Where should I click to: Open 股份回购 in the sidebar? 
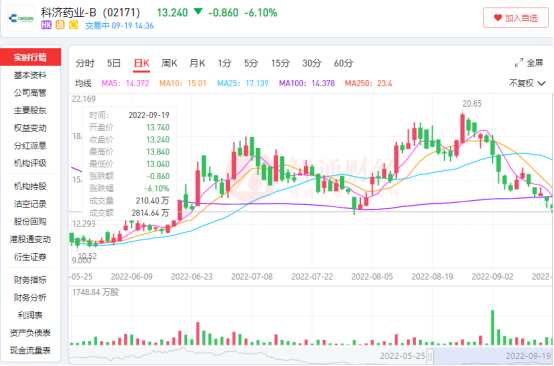[x=30, y=222]
